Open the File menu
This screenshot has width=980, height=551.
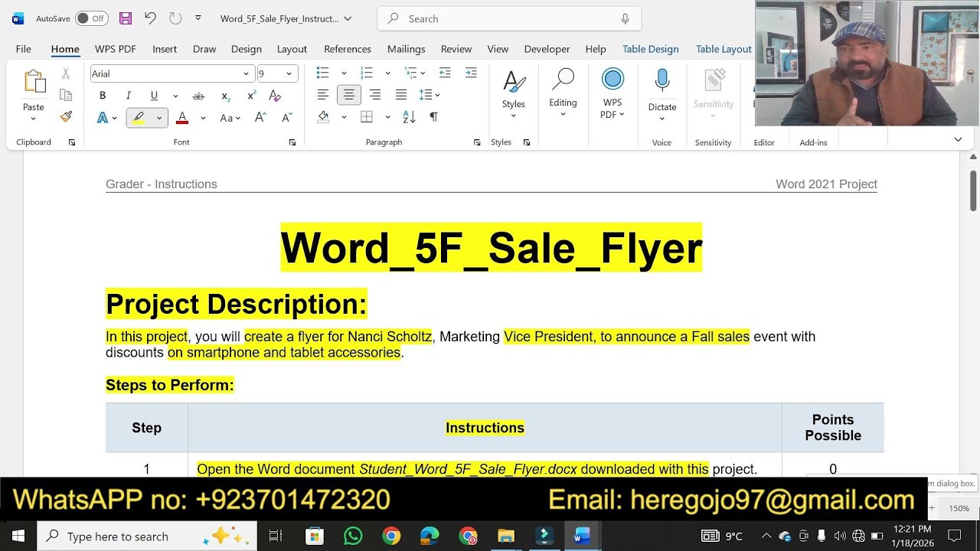[x=24, y=49]
